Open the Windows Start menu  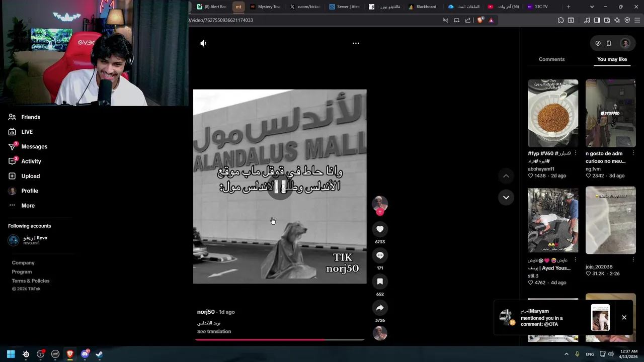tap(11, 354)
